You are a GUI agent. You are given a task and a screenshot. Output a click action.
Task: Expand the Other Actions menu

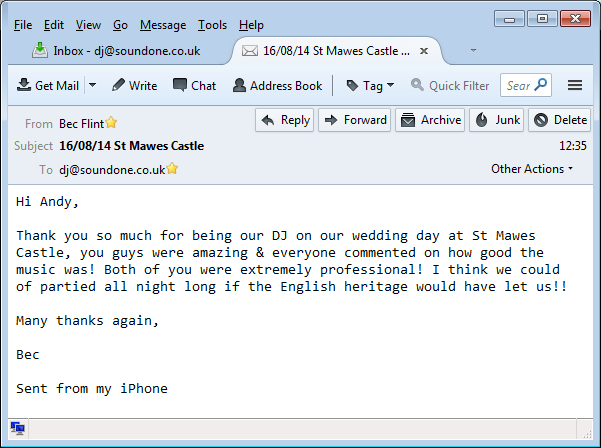[x=532, y=169]
